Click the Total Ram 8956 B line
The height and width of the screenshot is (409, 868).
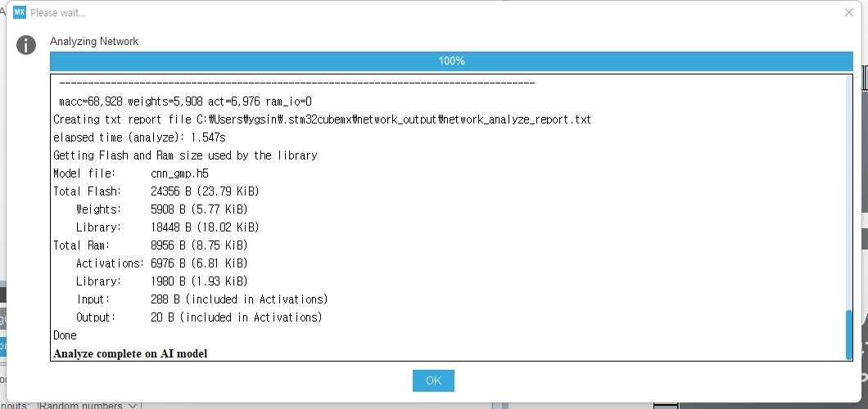[150, 245]
